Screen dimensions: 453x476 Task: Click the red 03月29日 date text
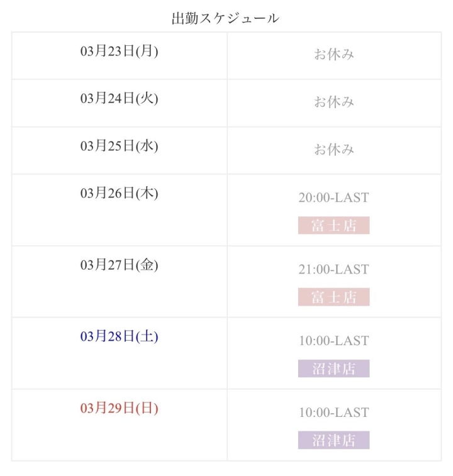(108, 409)
